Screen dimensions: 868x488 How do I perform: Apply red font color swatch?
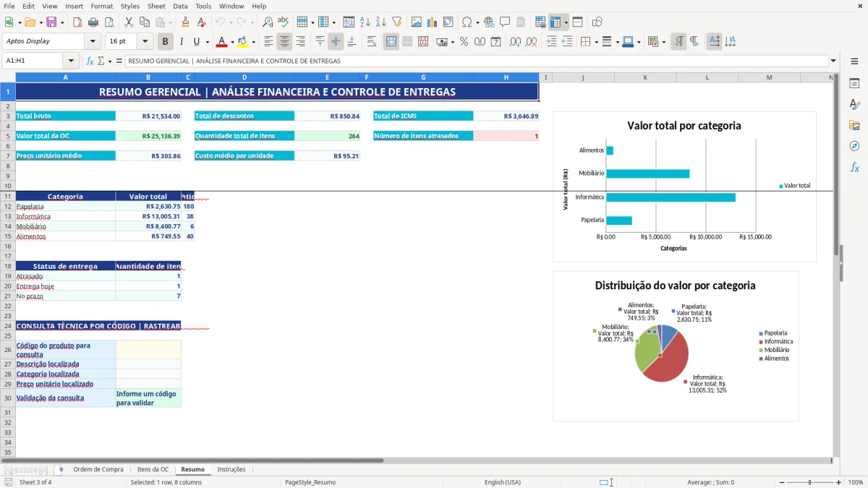click(x=221, y=42)
